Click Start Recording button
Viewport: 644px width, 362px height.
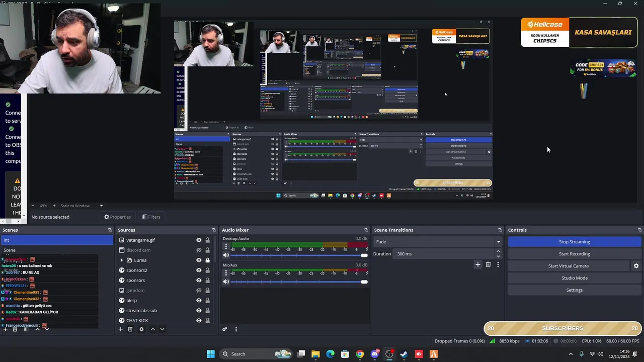click(575, 254)
